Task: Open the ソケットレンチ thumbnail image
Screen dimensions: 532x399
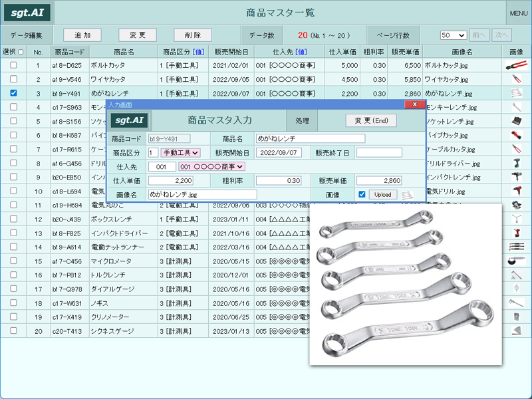Action: tap(516, 121)
